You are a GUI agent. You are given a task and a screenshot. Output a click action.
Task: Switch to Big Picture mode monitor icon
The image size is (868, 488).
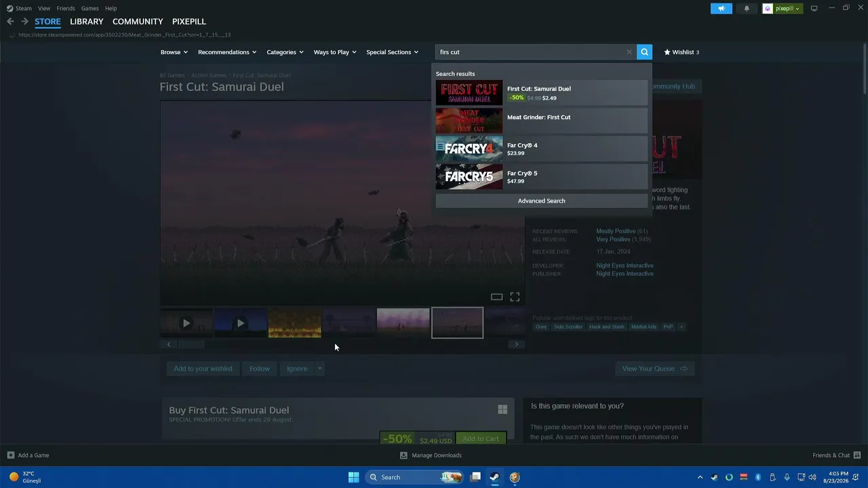pos(814,8)
